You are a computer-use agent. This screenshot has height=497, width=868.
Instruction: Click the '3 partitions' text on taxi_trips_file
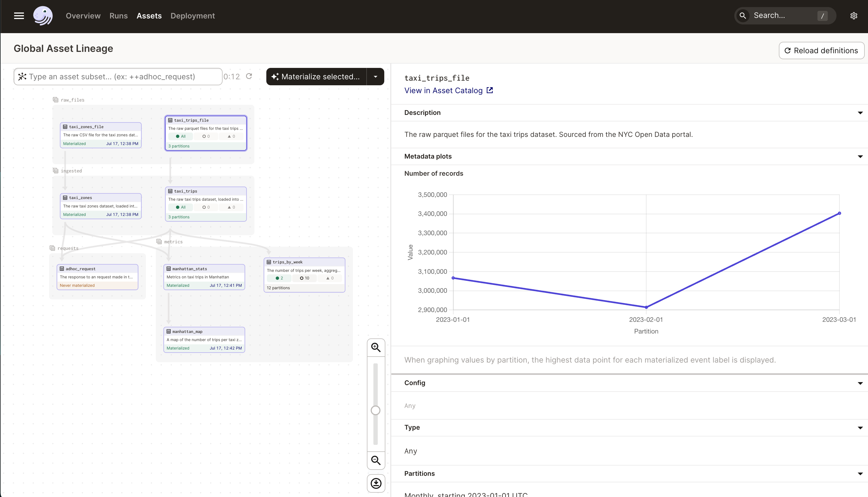coord(179,146)
